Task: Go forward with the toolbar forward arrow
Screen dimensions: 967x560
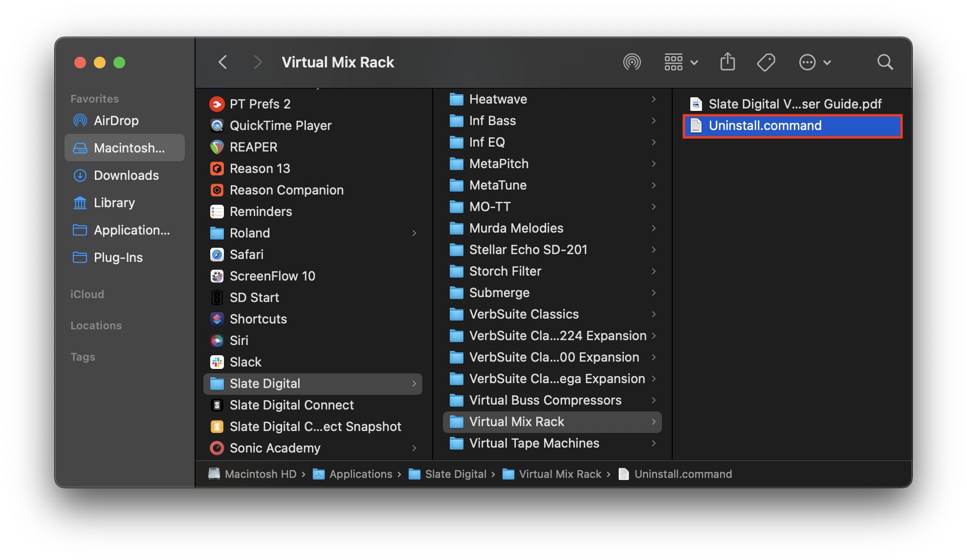Action: (258, 63)
